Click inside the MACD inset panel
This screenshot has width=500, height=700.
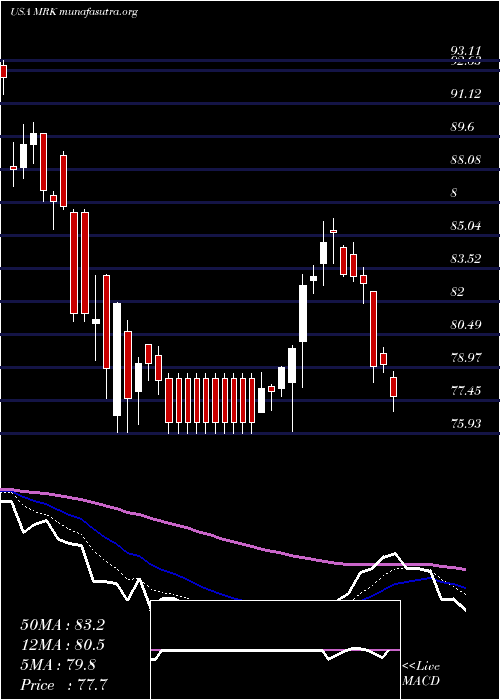pos(275,650)
